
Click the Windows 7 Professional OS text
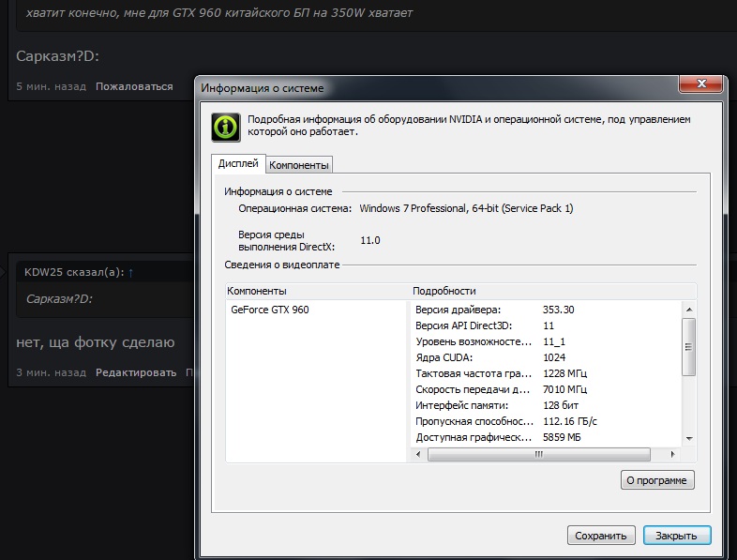[x=466, y=208]
